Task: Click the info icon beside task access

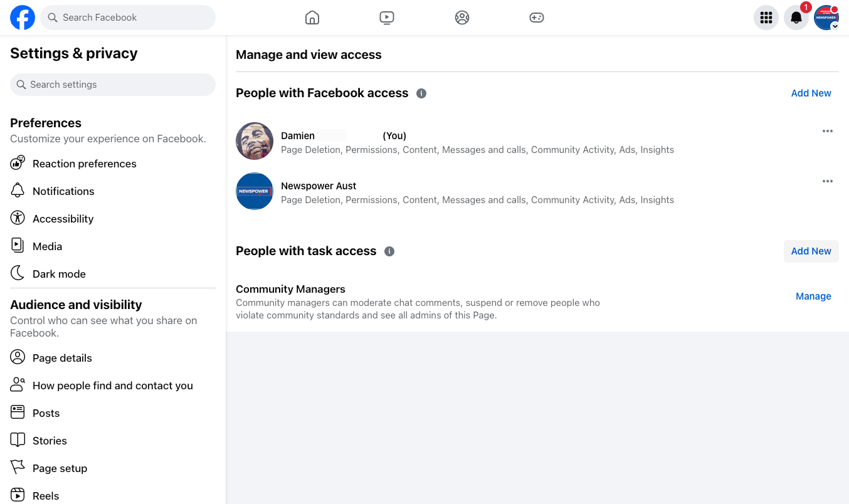Action: (x=389, y=251)
